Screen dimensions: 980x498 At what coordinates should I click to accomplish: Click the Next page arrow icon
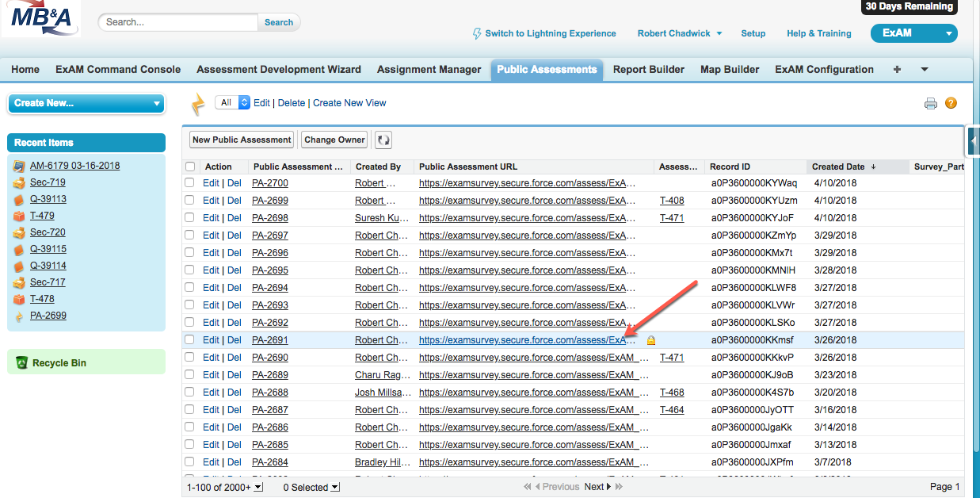(x=608, y=487)
